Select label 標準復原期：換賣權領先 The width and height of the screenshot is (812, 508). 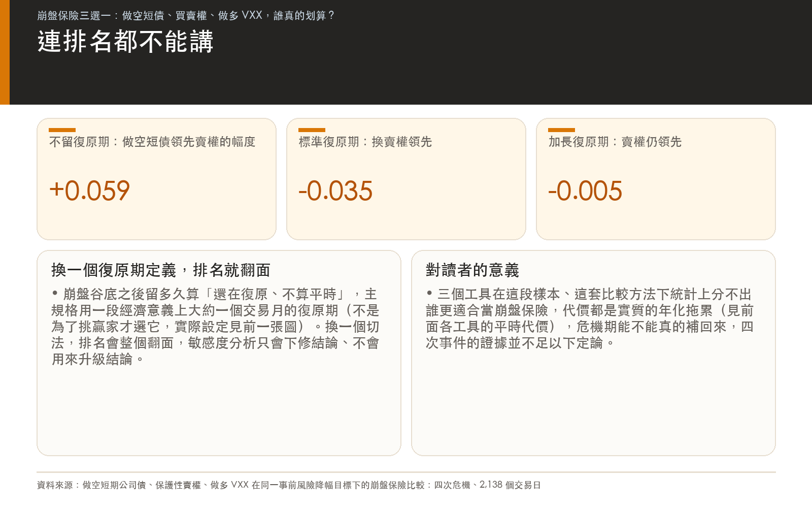[365, 142]
